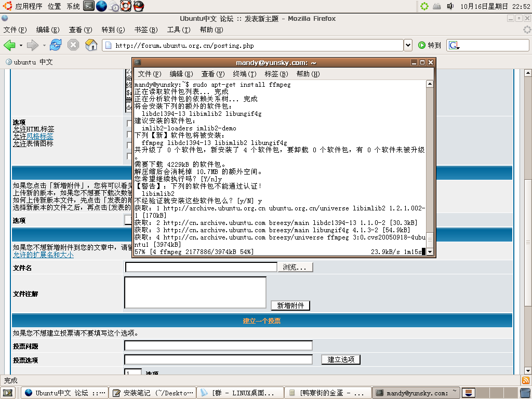
Task: Open the 允许的扩展名和大小 link
Action: click(x=43, y=255)
